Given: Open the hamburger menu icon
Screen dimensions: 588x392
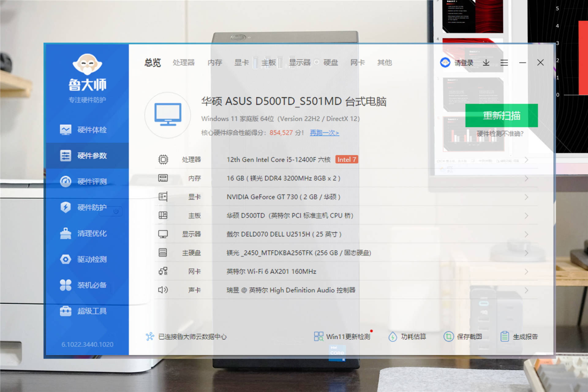Looking at the screenshot, I should click(x=504, y=63).
